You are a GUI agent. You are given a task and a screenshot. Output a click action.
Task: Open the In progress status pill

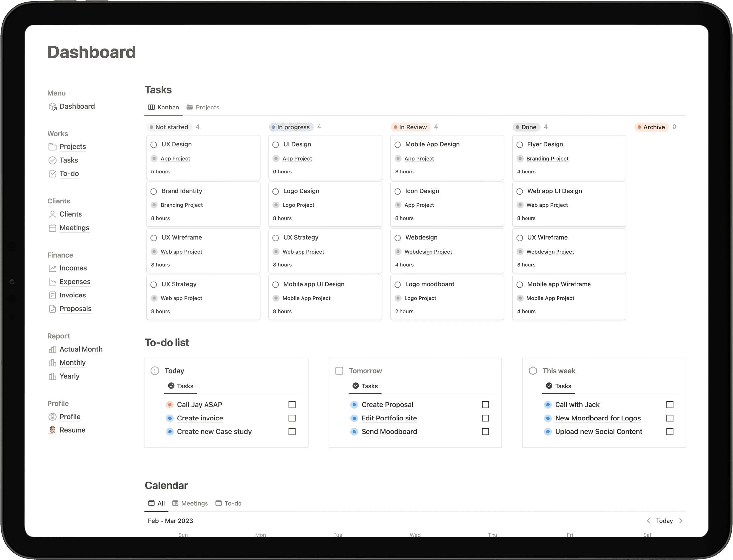click(x=291, y=127)
